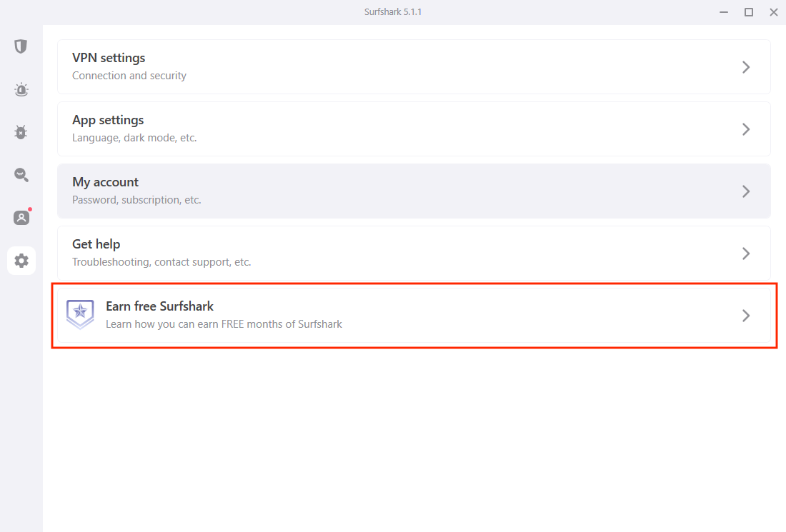The image size is (786, 532).
Task: Open the Alert siren icon in sidebar
Action: (21, 90)
